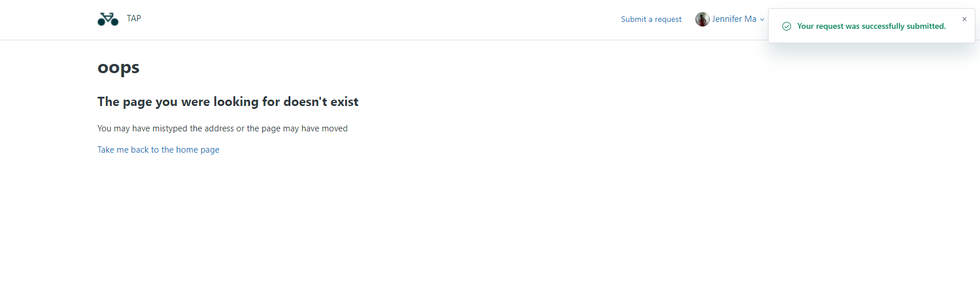Click the TAP brand name
Viewport: 980px width, 284px height.
pos(134,18)
